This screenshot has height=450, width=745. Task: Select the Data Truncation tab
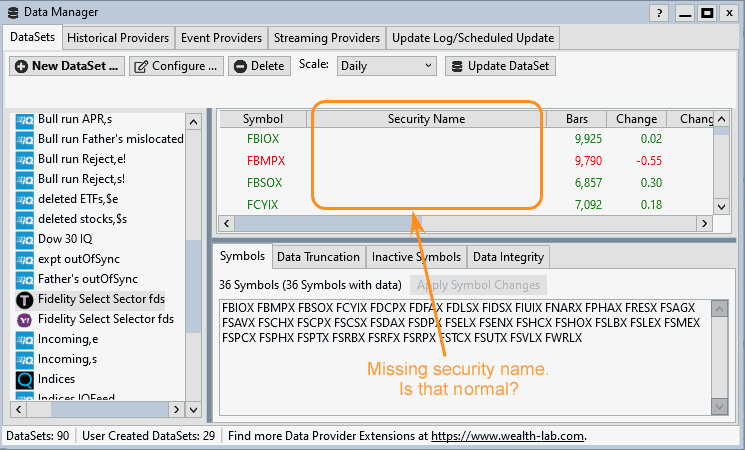pos(318,257)
